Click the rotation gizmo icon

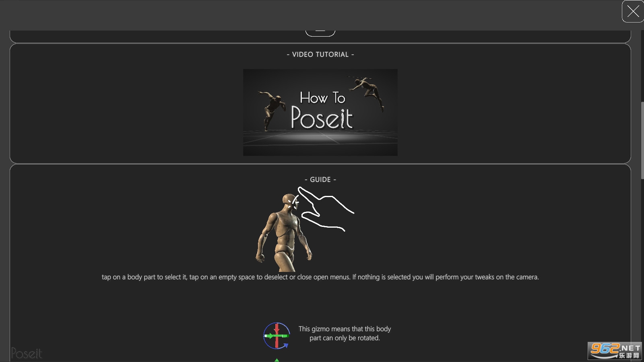point(277,336)
